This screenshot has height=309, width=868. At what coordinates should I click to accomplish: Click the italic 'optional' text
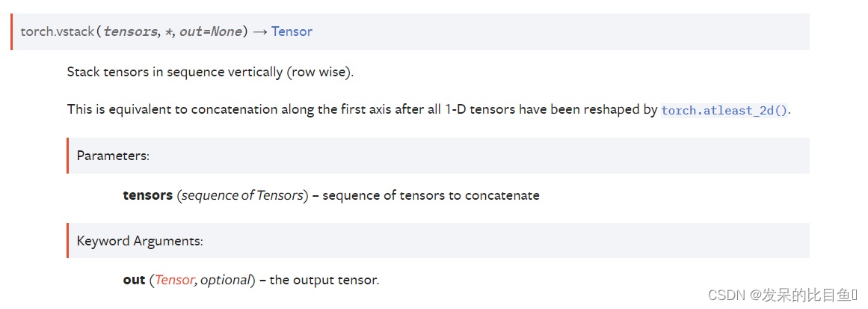click(x=226, y=281)
